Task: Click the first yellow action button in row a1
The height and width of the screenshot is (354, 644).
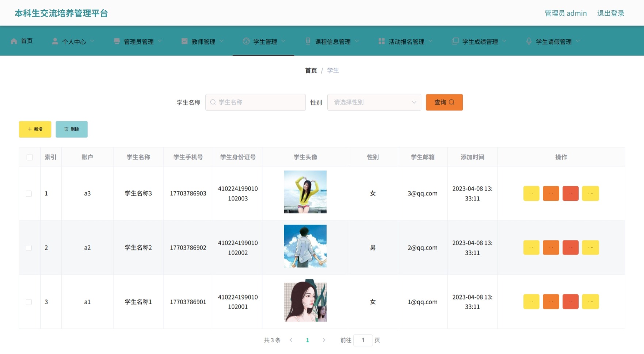Action: 531,302
